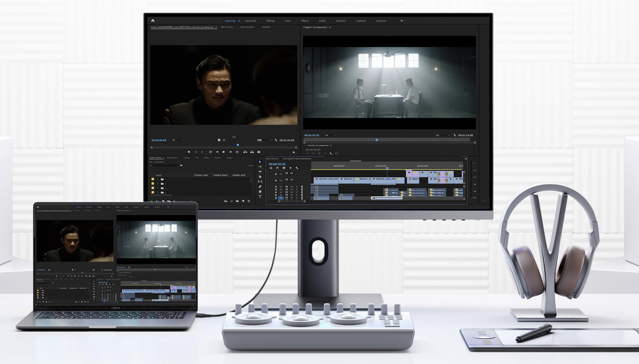The image size is (639, 364).
Task: Open Program monitor Fit zoom dropdown
Action: tap(331, 135)
